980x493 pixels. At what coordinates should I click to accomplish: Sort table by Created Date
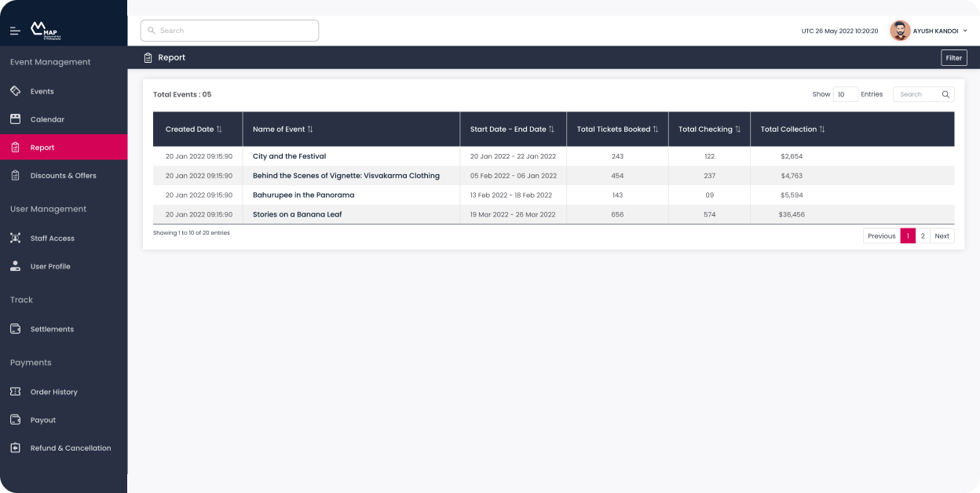click(219, 130)
